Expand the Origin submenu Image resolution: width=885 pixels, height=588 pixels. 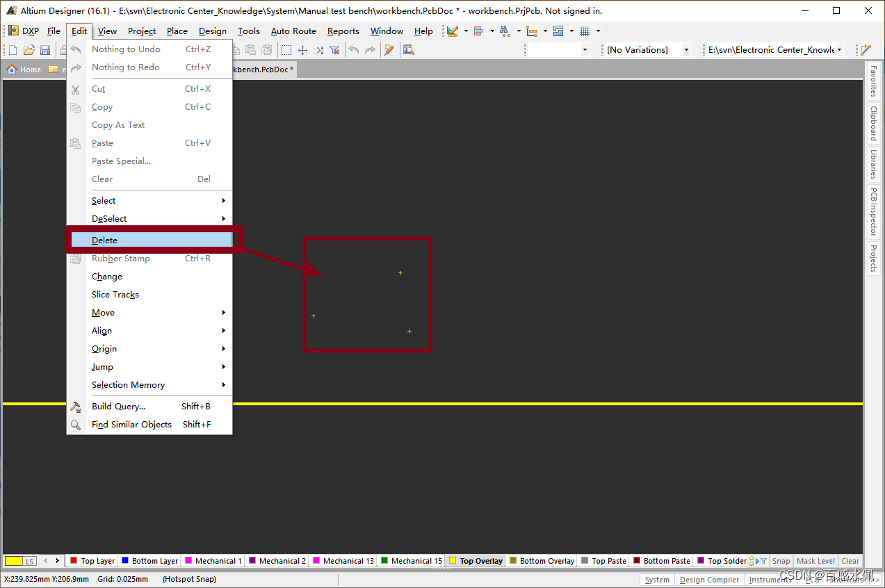coord(149,349)
